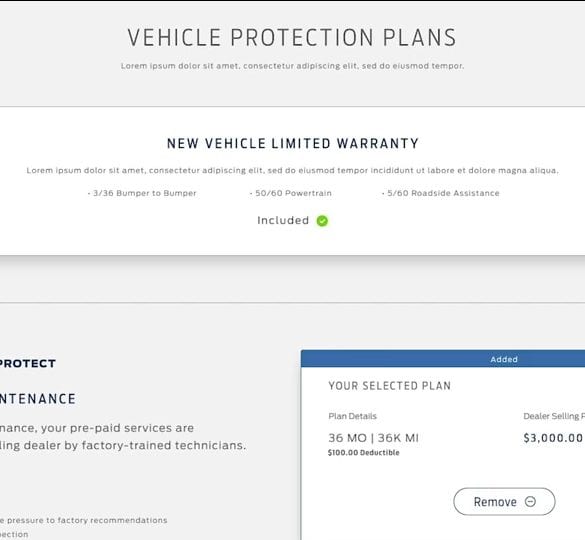This screenshot has height=540, width=585.
Task: Select the Vehicle Protection Plans heading
Action: click(x=292, y=37)
